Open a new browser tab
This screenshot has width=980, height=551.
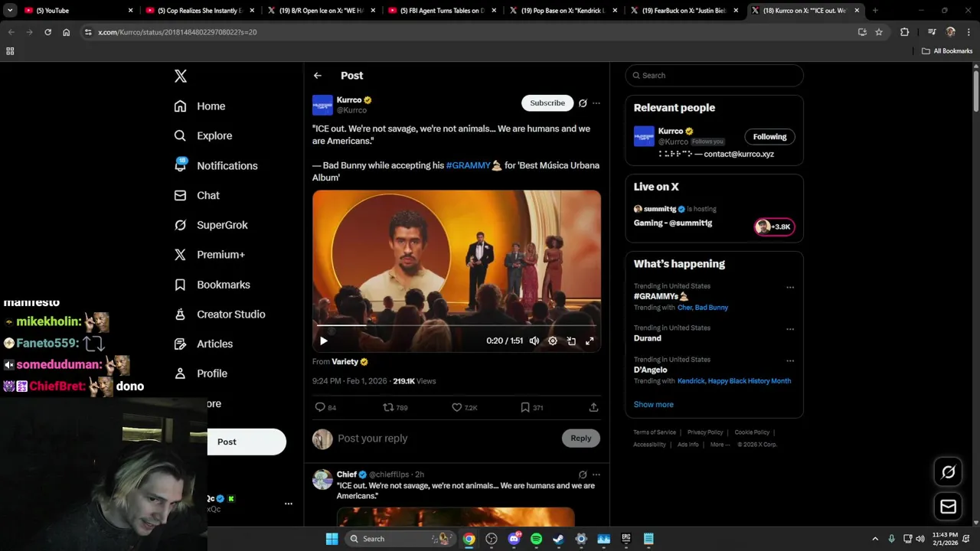coord(874,11)
